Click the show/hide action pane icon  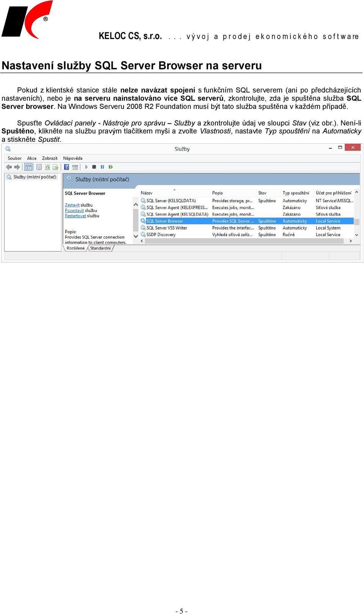tap(75, 167)
